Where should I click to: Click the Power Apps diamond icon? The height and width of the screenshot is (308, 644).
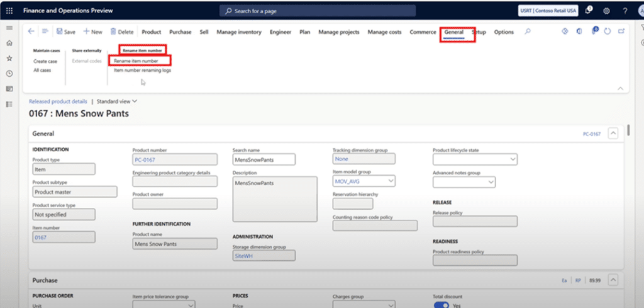[x=565, y=31]
